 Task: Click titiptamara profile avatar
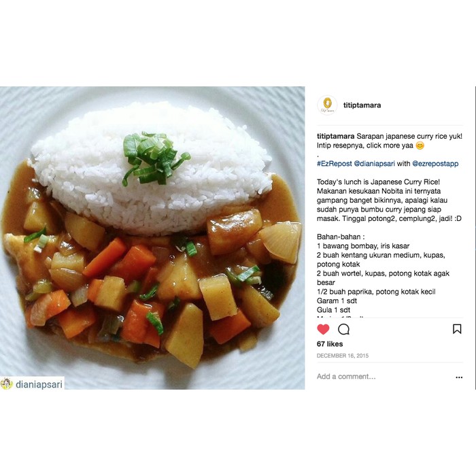(x=327, y=105)
